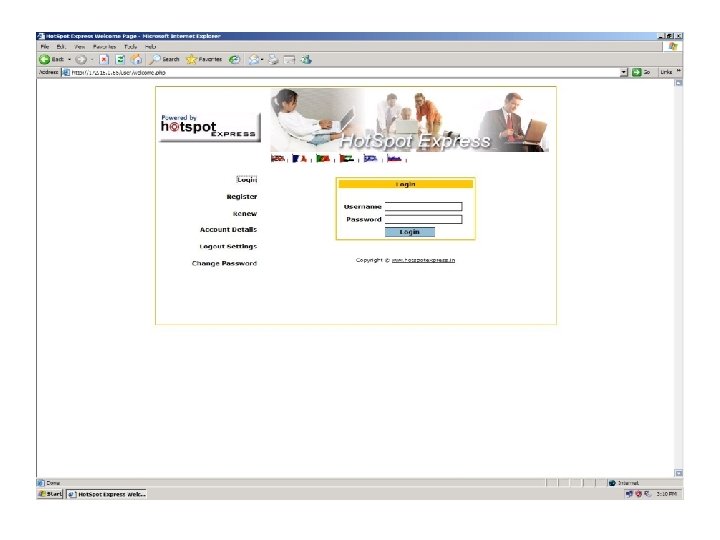Select the first language flag
Screen dimensions: 720x540
point(278,158)
